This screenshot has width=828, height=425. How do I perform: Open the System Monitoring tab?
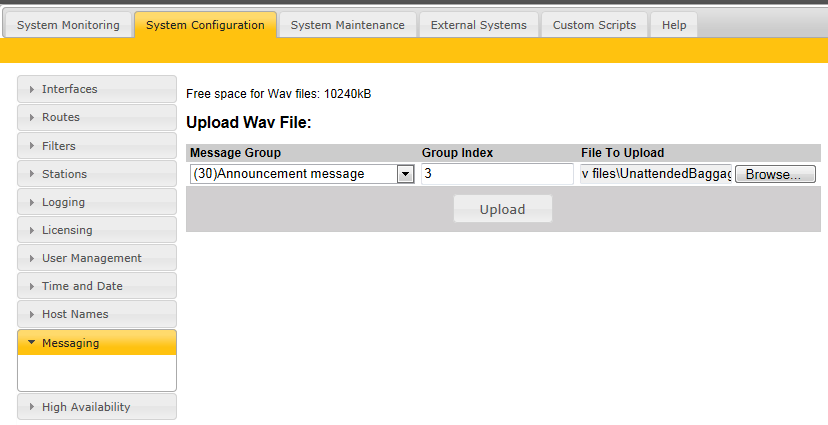point(68,25)
